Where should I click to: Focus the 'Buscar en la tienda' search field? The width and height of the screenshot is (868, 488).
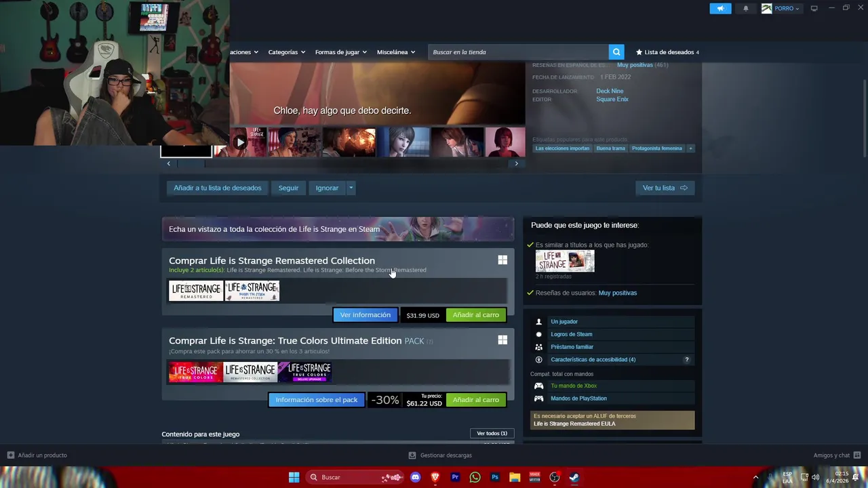coord(519,52)
